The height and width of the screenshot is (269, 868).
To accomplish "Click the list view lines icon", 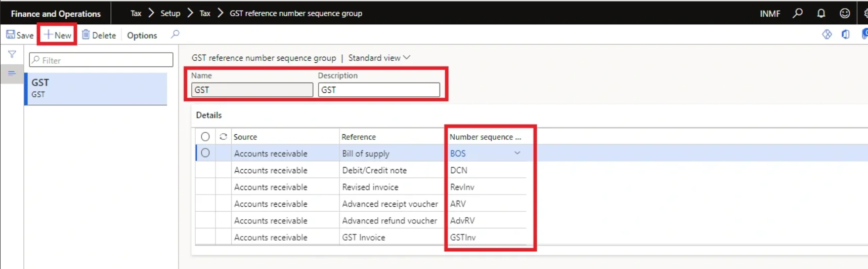I will [12, 73].
